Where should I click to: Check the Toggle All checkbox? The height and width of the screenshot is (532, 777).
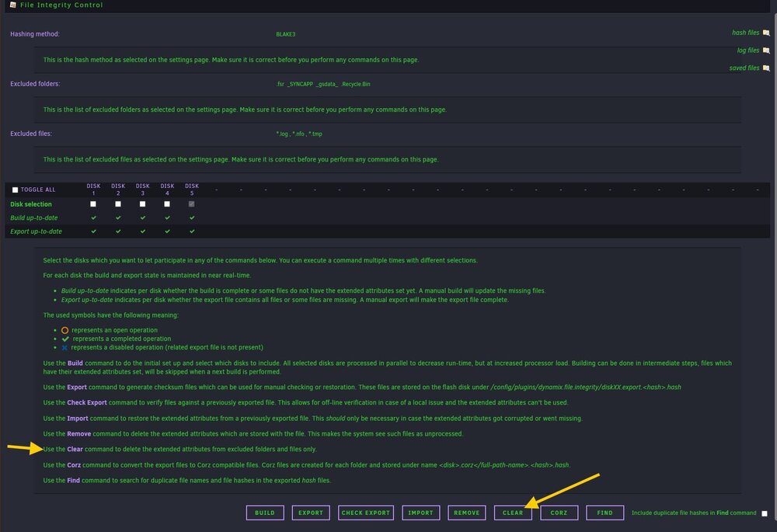(x=15, y=190)
